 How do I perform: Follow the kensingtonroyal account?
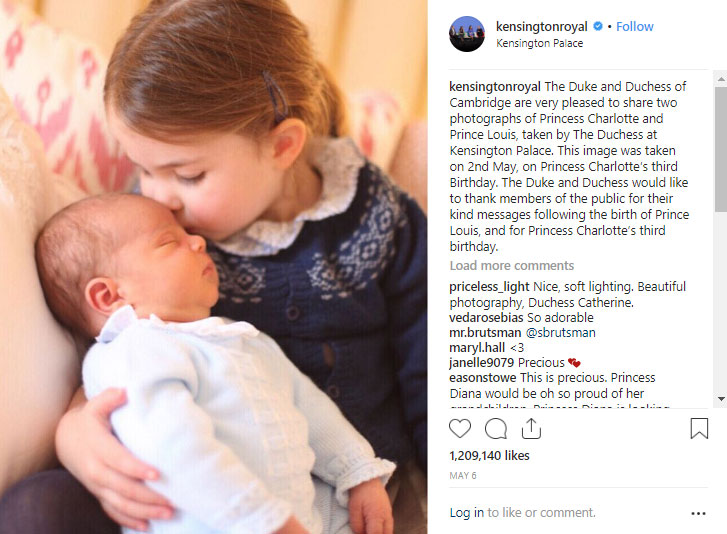click(635, 26)
